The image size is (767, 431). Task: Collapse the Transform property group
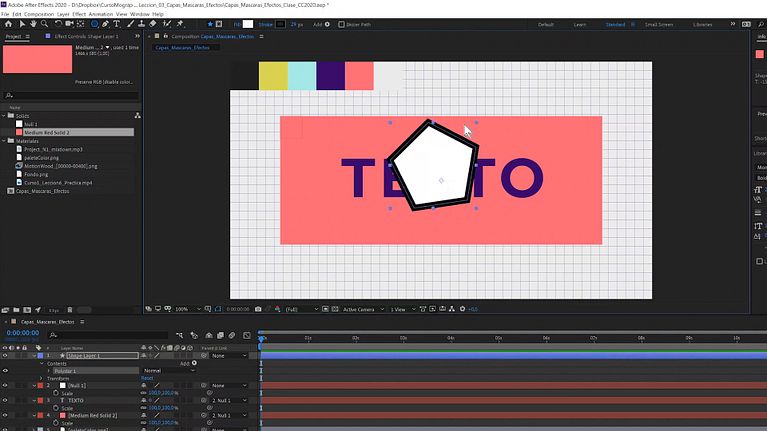point(42,378)
